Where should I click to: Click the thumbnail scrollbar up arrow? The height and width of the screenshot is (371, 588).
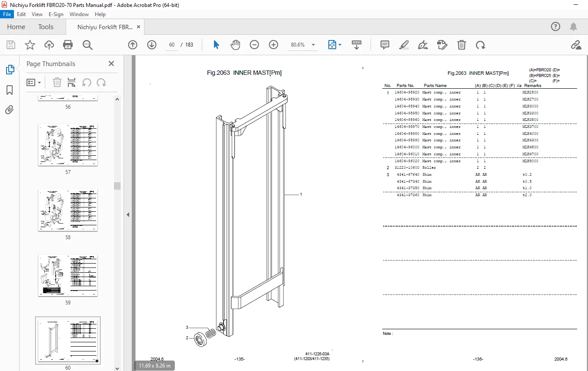[117, 99]
